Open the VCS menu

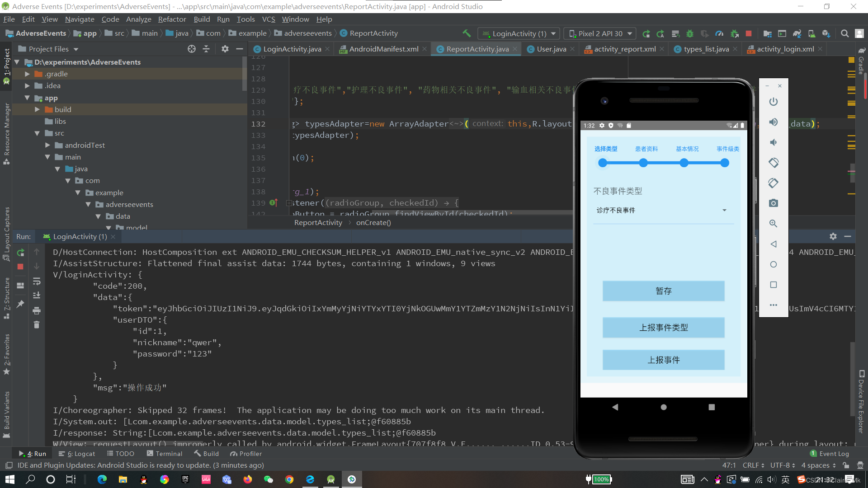click(269, 19)
